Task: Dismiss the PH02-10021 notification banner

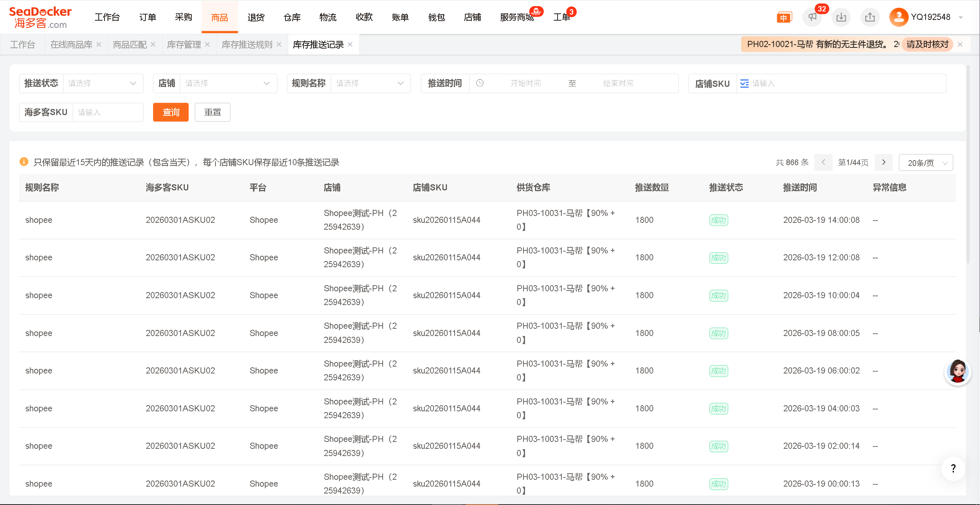Action: coord(960,44)
